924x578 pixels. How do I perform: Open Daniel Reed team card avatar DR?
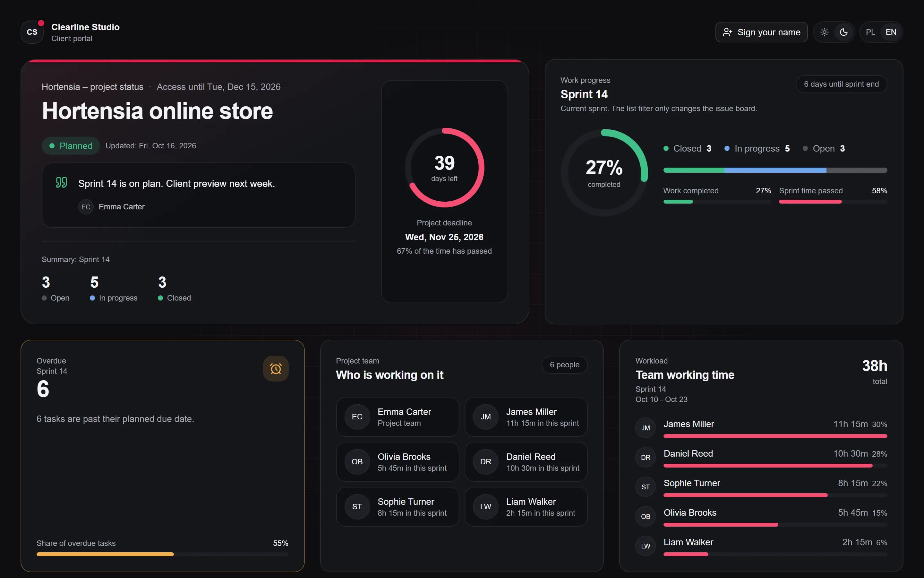(x=486, y=462)
